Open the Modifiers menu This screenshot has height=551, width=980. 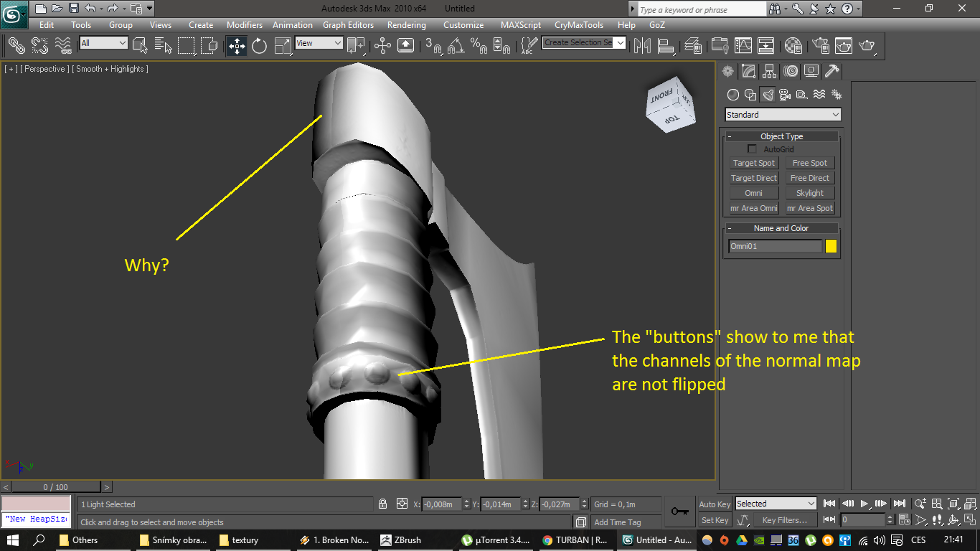point(245,25)
